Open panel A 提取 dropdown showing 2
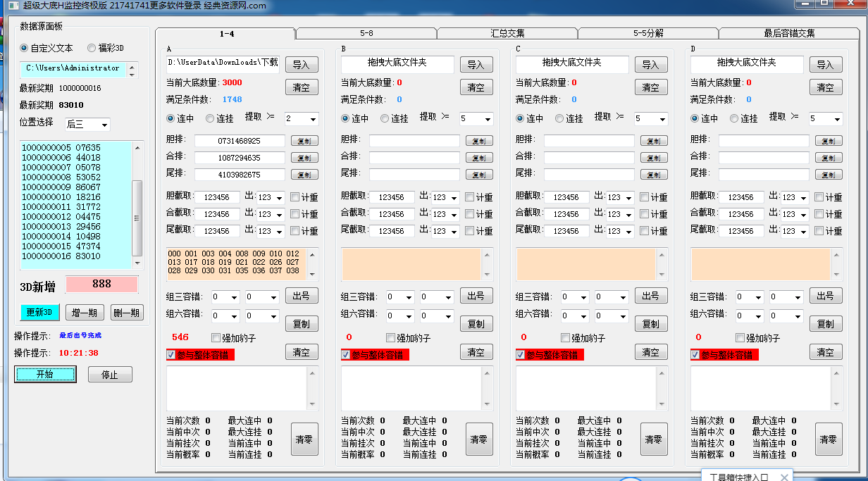 coord(302,119)
